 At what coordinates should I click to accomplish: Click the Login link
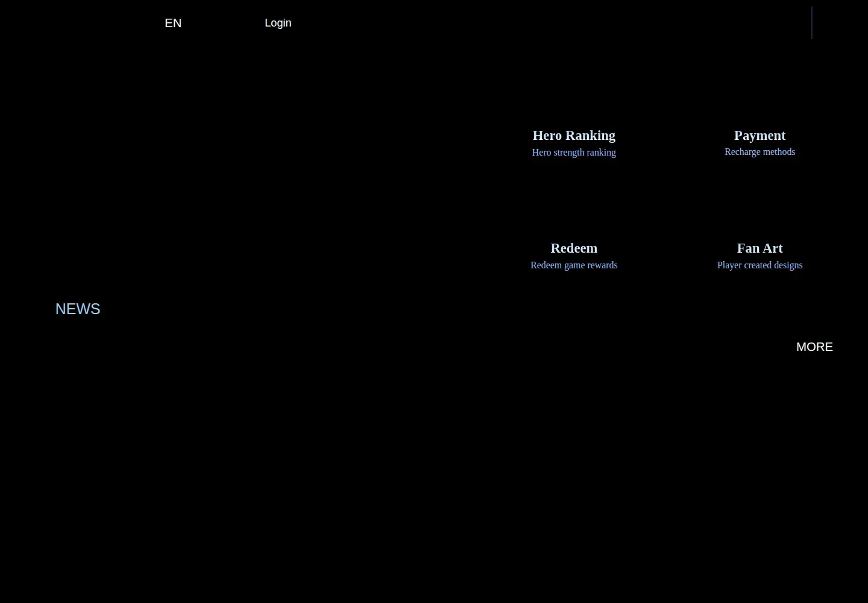coord(278,23)
